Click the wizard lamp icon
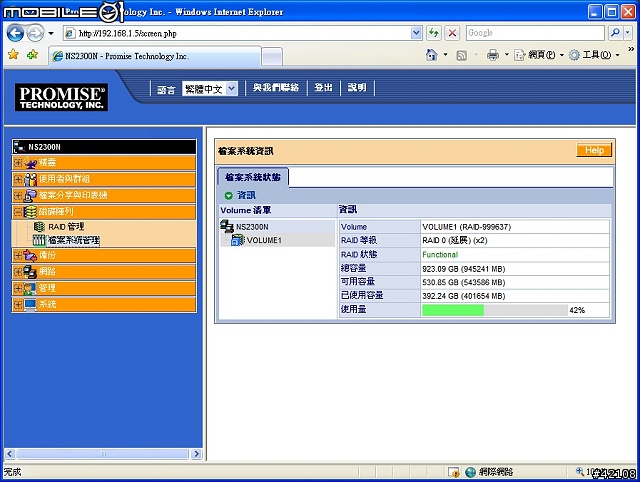This screenshot has height=482, width=640. [30, 163]
